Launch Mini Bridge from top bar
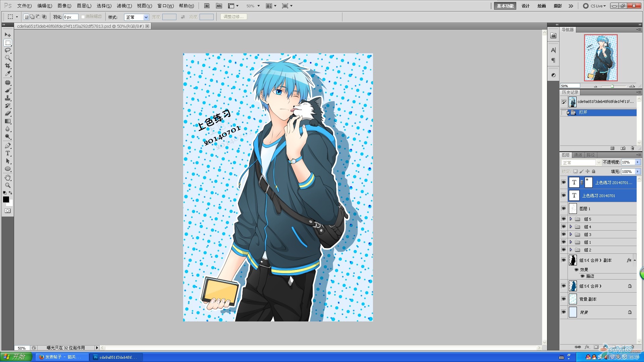The height and width of the screenshot is (362, 644). (219, 6)
